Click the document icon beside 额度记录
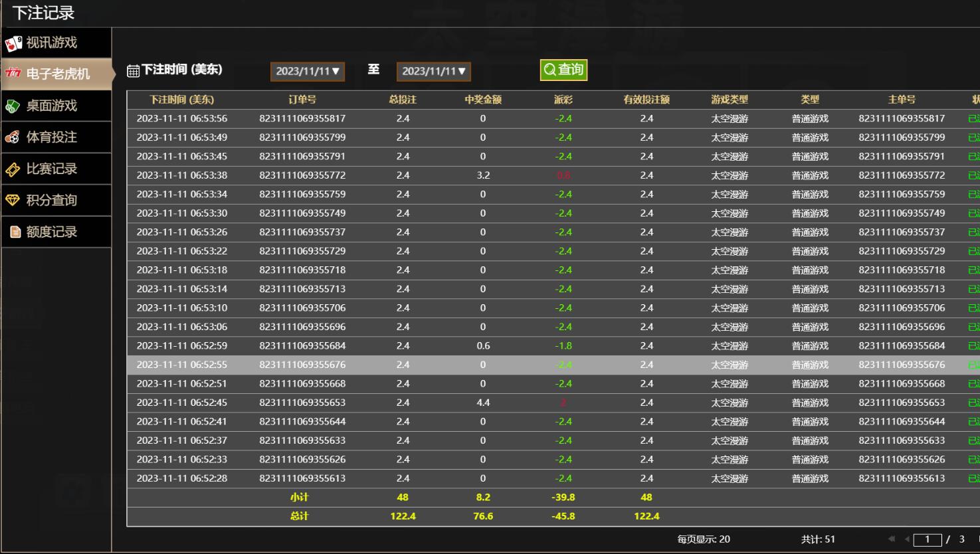980x554 pixels. (15, 232)
